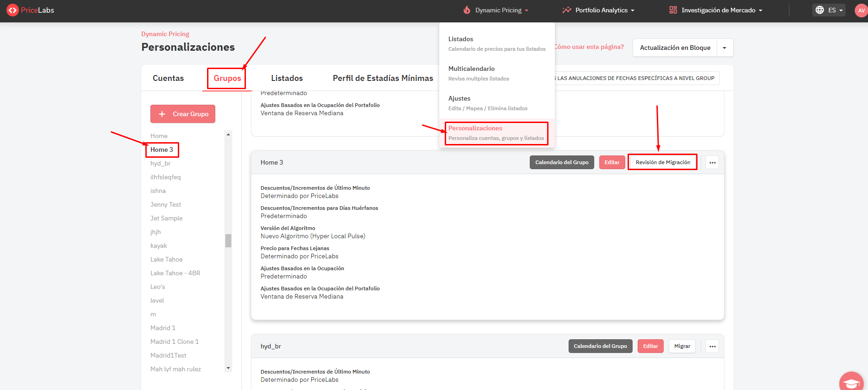Select the ishna group in the list
This screenshot has height=390, width=868.
coord(158,191)
